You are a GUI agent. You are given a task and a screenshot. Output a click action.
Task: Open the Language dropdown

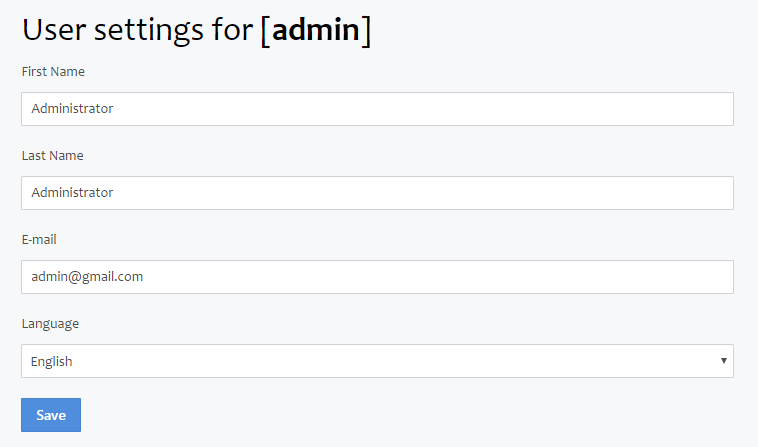coord(377,361)
